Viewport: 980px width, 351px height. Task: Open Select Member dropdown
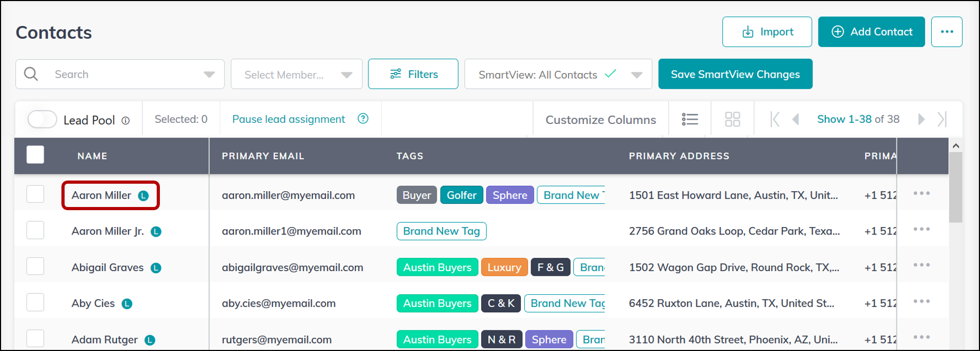pos(296,74)
